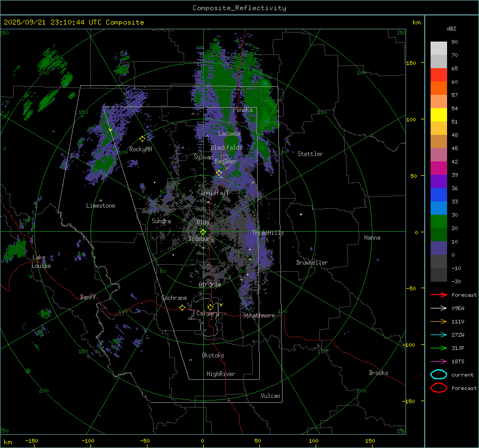Click the red forecast ellipse legend icon
Image resolution: width=479 pixels, height=448 pixels.
click(x=439, y=388)
